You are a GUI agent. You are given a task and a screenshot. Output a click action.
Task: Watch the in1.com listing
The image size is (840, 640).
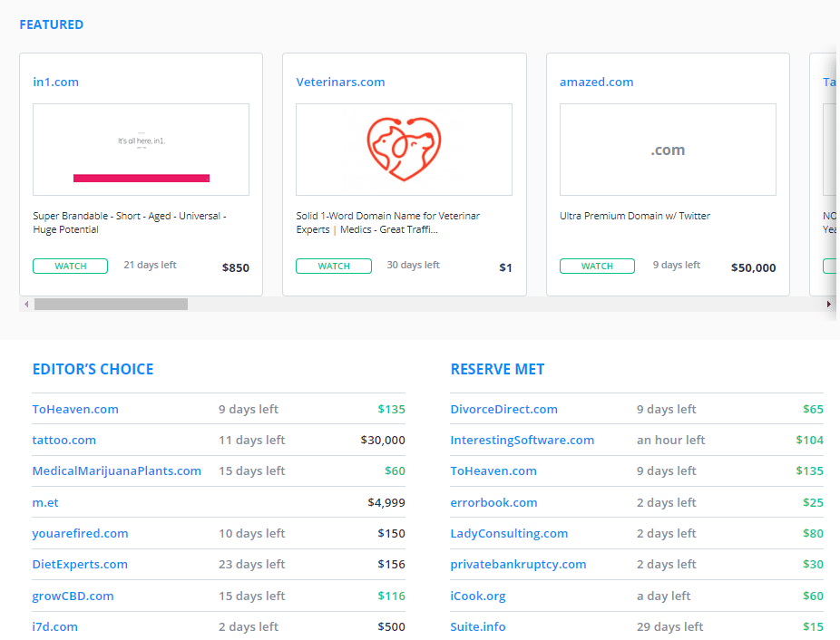70,266
